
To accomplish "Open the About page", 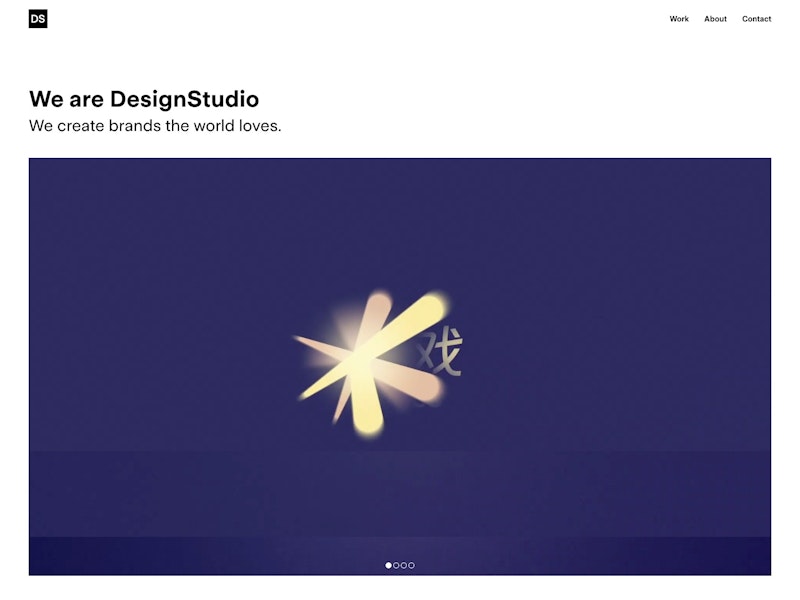I will tap(715, 19).
